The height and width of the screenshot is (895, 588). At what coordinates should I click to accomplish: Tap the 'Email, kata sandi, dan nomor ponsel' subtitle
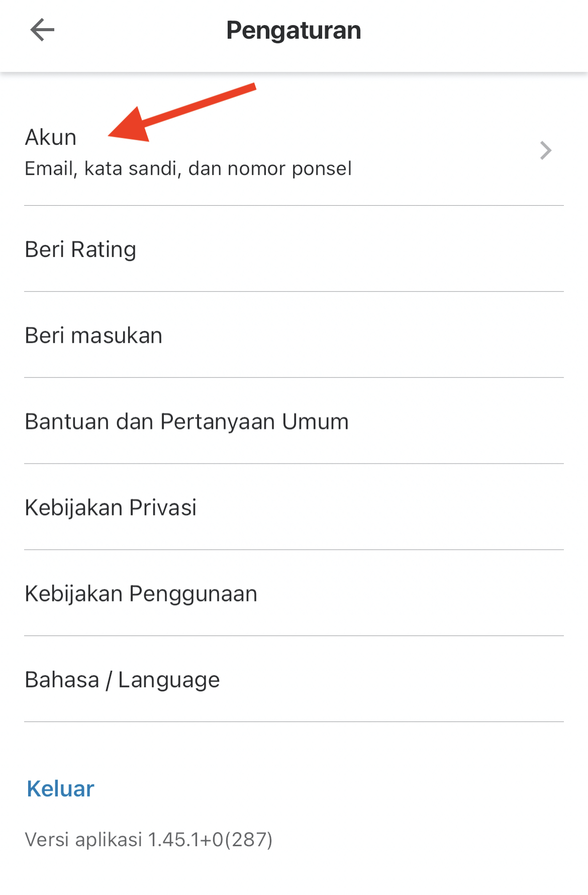[x=188, y=169]
